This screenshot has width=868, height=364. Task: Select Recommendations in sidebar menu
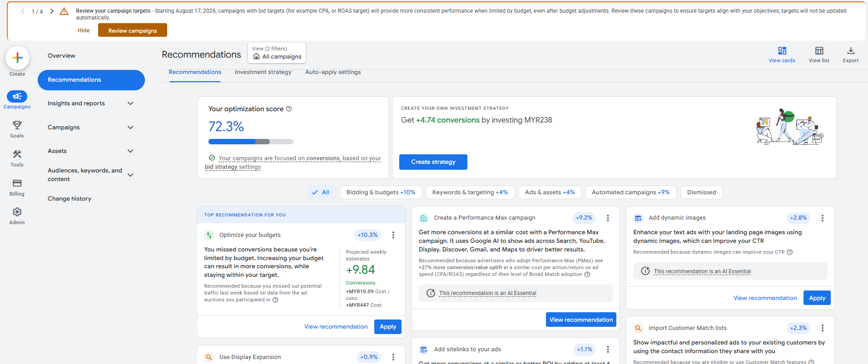point(91,80)
